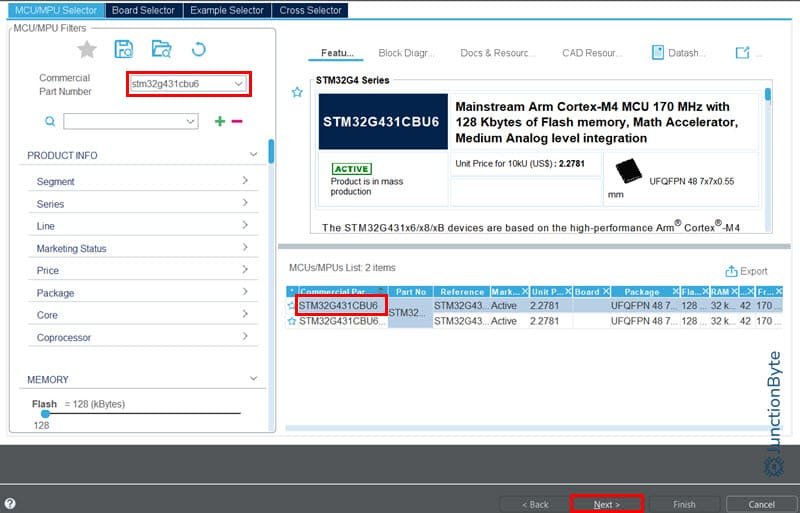Open the Commercial Part Number dropdown
Screen dimensions: 800x513
coord(238,84)
